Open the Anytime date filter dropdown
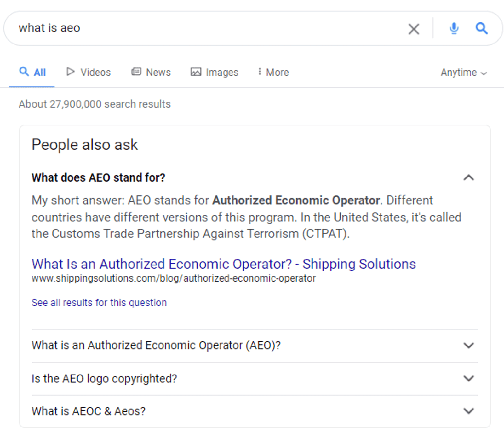The width and height of the screenshot is (504, 442). (x=464, y=73)
